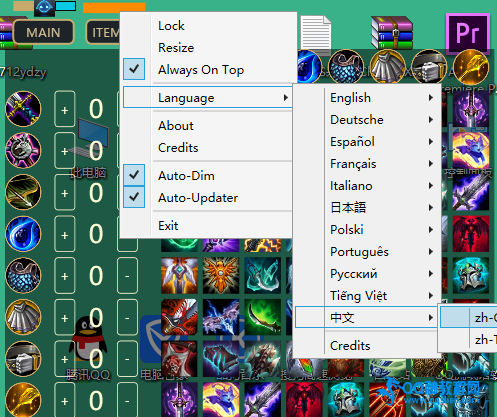
Task: Select the zh-T Chinese variant
Action: 469,340
